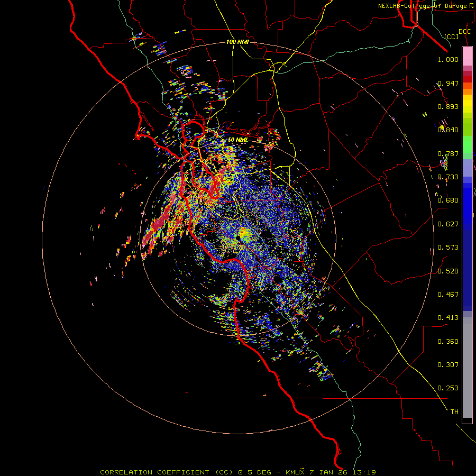The height and width of the screenshot is (476, 476).
Task: Click the 0.947 legend value
Action: click(x=448, y=83)
